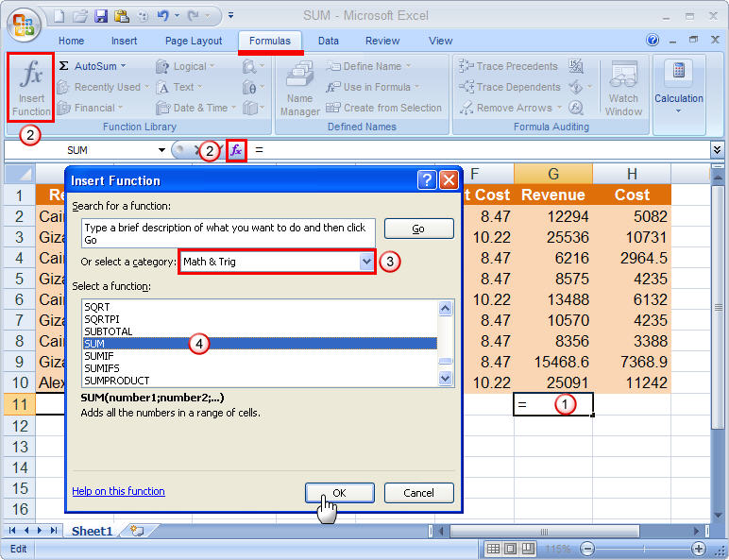Image resolution: width=729 pixels, height=560 pixels.
Task: Click the OK button
Action: 339,493
